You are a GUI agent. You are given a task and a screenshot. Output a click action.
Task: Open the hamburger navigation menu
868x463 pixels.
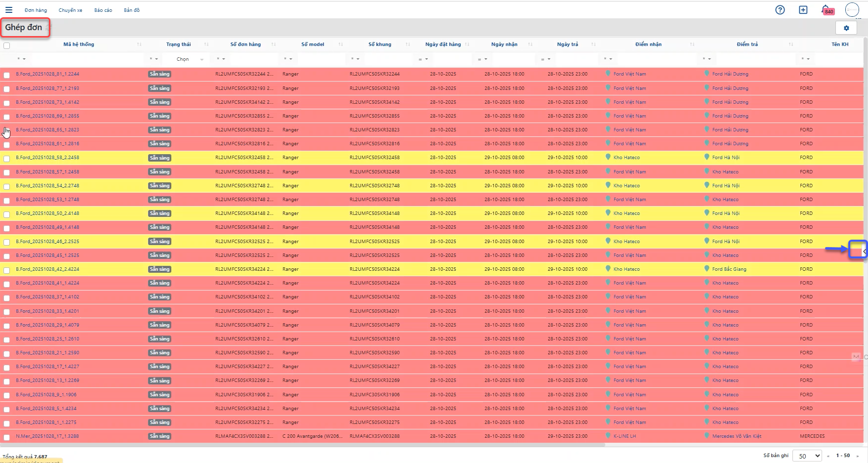tap(9, 10)
